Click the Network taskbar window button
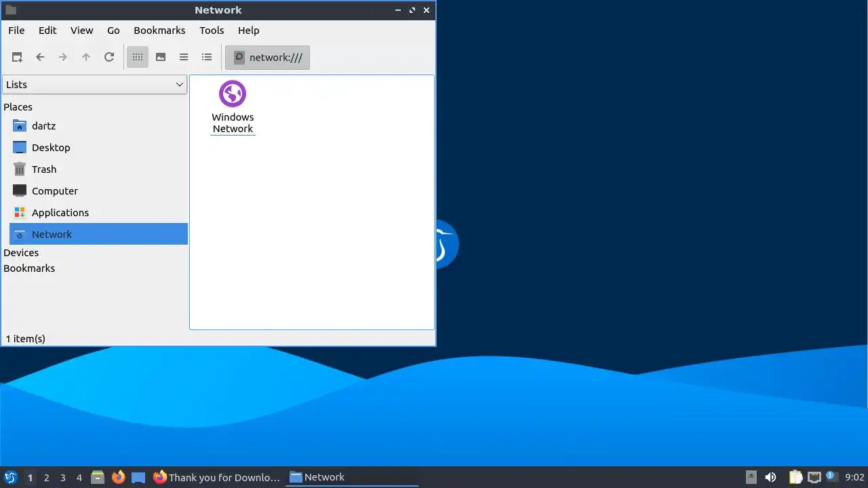Screen dimensions: 868x488 pos(352,477)
